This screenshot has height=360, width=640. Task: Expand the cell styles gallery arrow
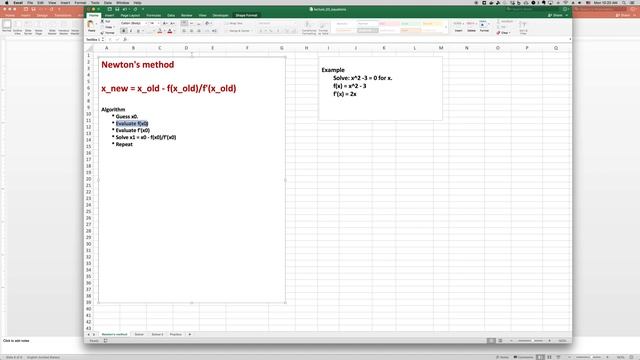446,27
